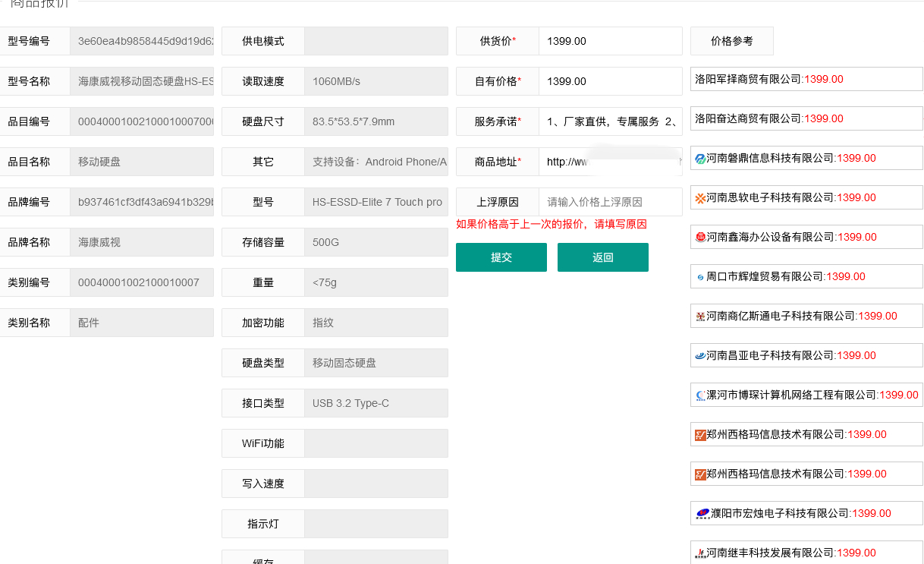Submit the quote with 提交 button

(x=501, y=257)
